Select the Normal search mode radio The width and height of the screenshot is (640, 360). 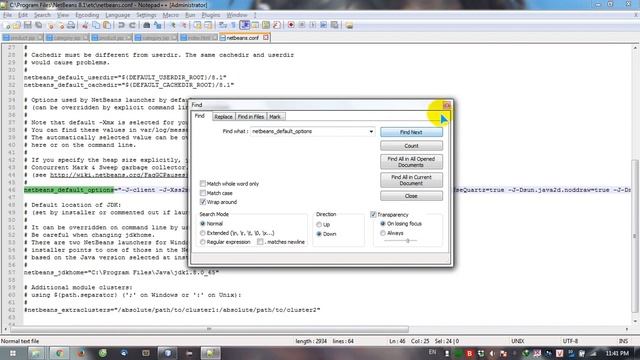pos(202,224)
